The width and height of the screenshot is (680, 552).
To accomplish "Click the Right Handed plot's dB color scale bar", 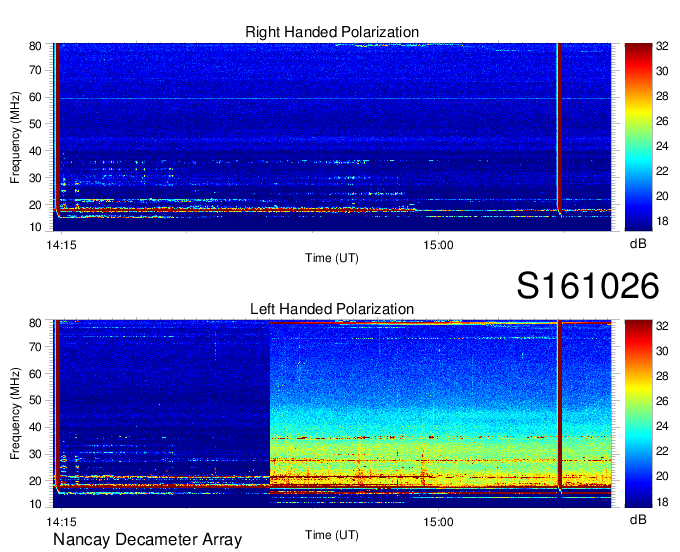I will (638, 137).
